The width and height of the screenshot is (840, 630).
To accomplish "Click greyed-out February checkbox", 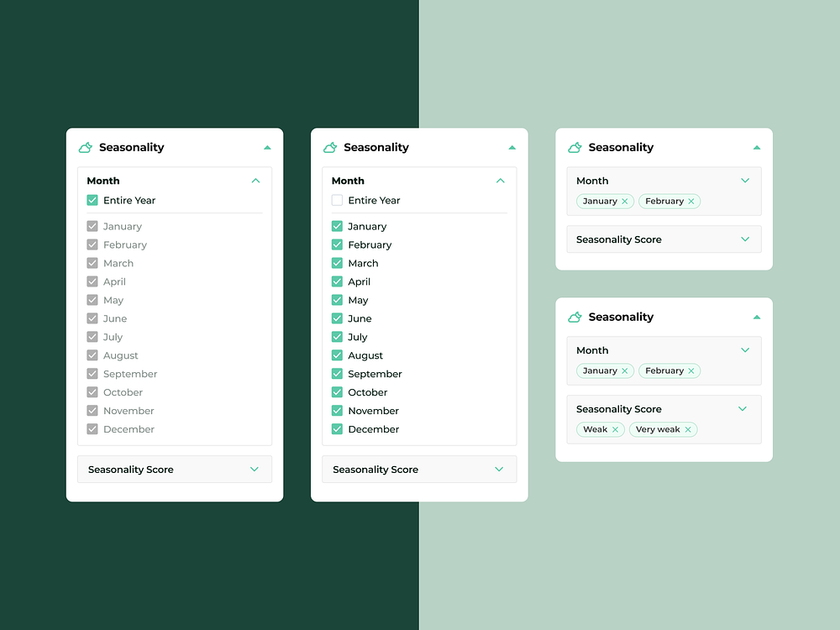I will [x=92, y=244].
